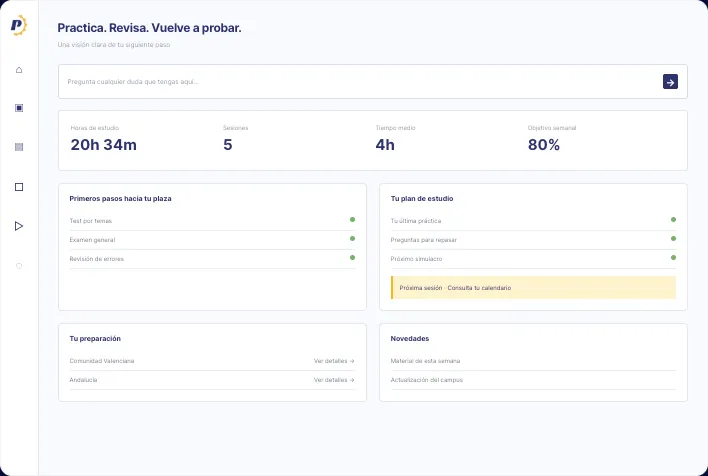This screenshot has height=476, width=708.
Task: Click the P logo in the sidebar
Action: [x=19, y=25]
